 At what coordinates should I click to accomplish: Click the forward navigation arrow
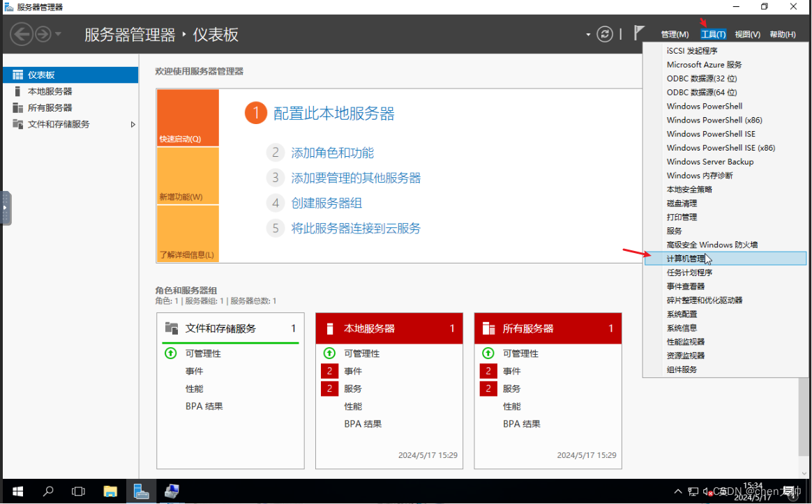coord(43,34)
